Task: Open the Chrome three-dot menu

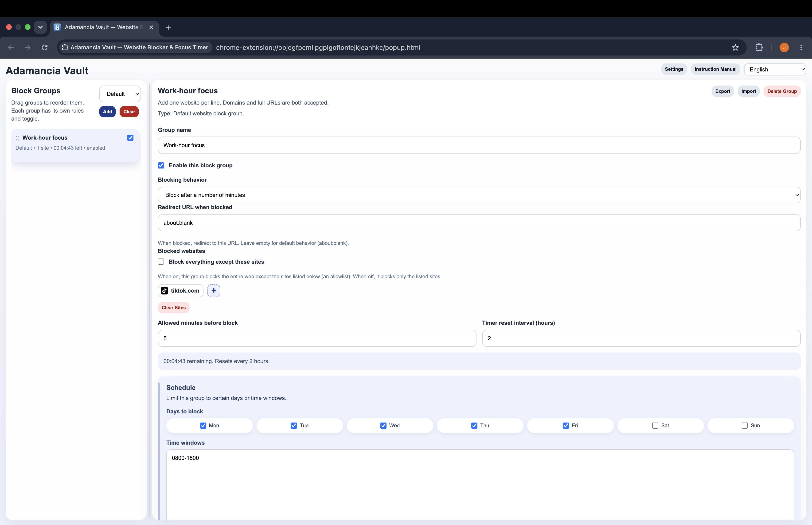Action: [x=801, y=47]
